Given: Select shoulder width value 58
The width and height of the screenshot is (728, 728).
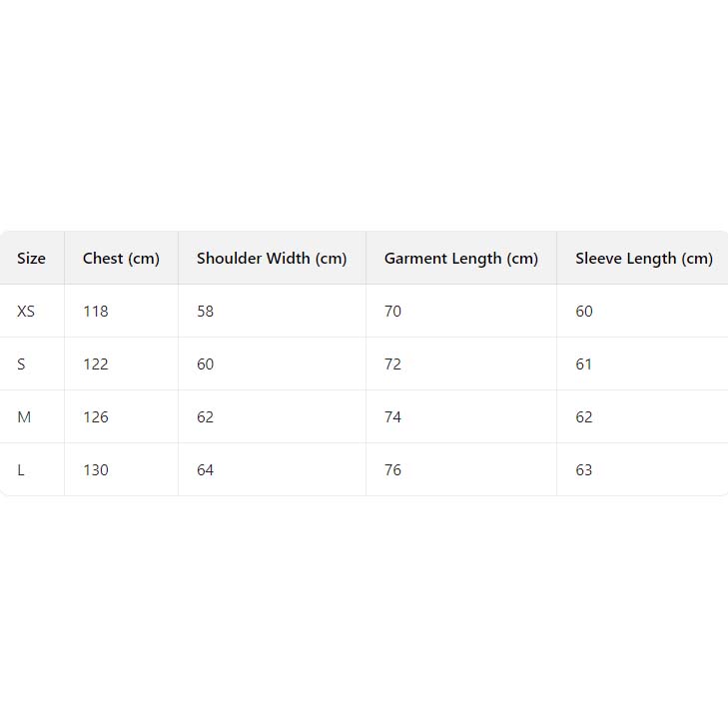Looking at the screenshot, I should point(206,312).
